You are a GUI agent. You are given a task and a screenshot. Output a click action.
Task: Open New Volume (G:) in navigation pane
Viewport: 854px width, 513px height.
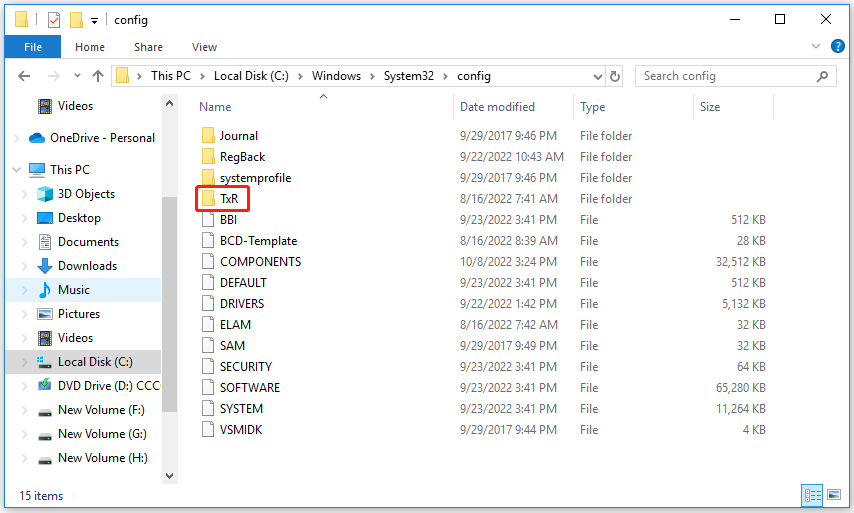click(102, 434)
